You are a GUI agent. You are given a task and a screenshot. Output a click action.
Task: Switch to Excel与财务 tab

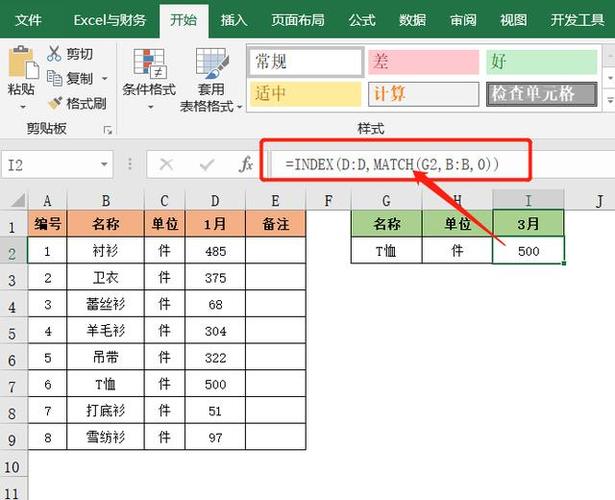109,20
